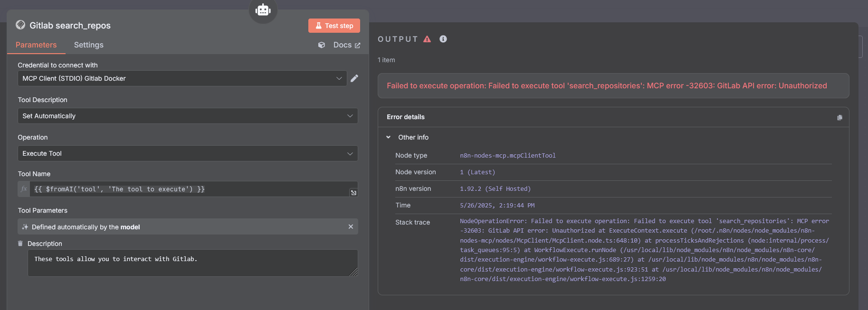Click the Description text area
The width and height of the screenshot is (868, 310).
pos(192,263)
